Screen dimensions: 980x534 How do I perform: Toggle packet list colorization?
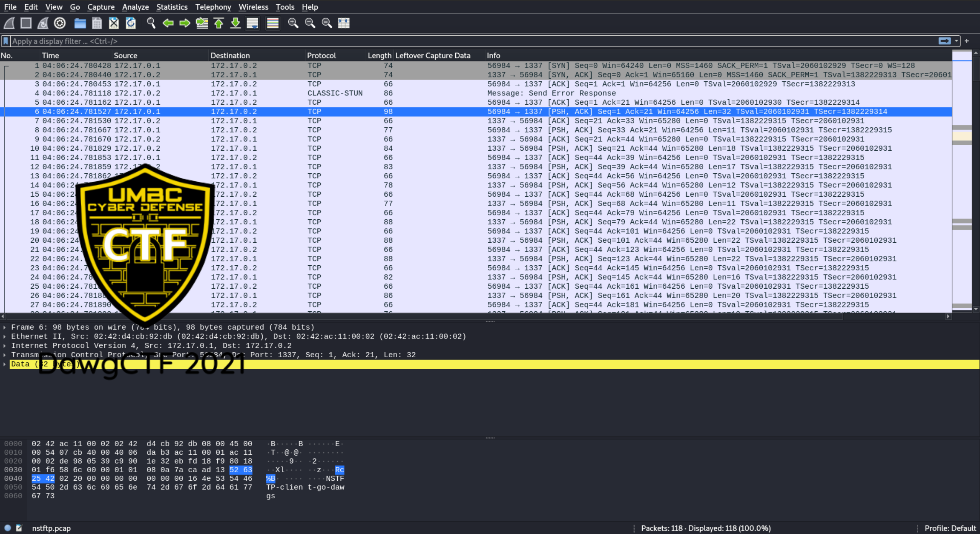point(272,23)
